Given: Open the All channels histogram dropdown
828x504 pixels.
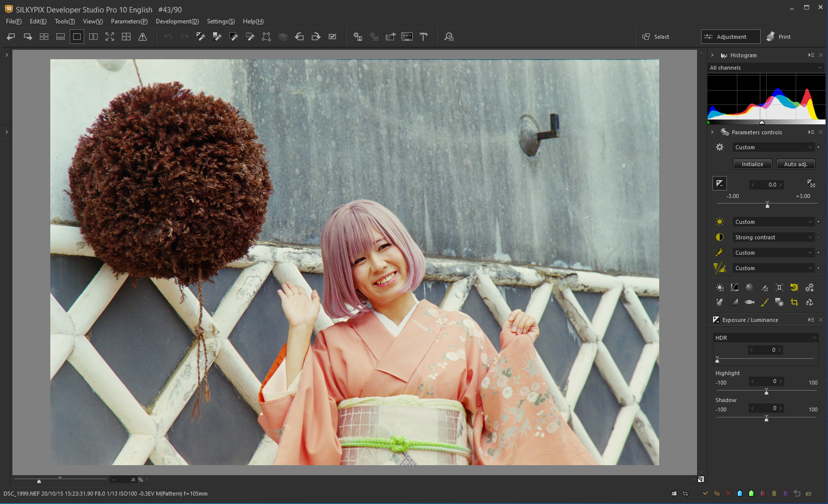Looking at the screenshot, I should point(766,68).
